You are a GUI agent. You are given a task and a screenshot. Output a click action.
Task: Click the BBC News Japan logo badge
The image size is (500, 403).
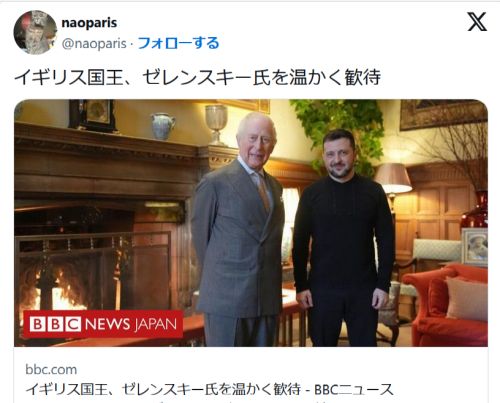pos(103,324)
